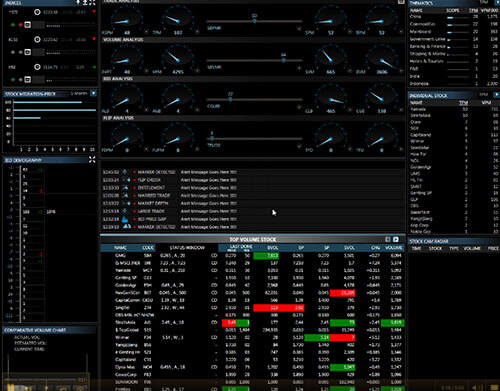The height and width of the screenshot is (391, 500).
Task: Click the top-right icon of the Trade Analysis panel
Action: pyautogui.click(x=401, y=2)
